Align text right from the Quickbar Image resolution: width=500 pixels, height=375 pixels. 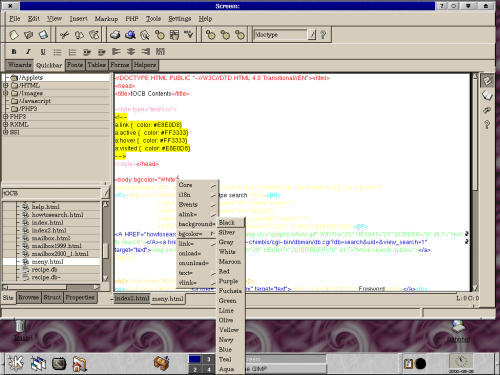[x=146, y=52]
